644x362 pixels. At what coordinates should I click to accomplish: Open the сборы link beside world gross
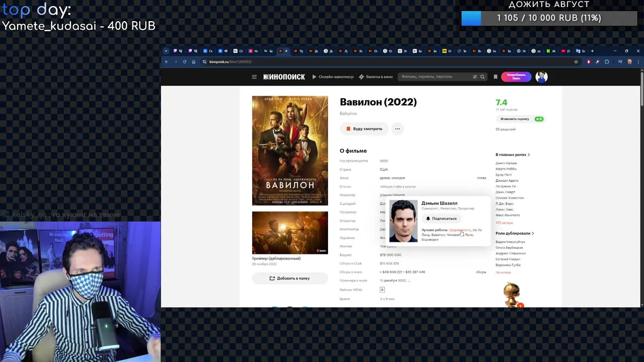[481, 272]
